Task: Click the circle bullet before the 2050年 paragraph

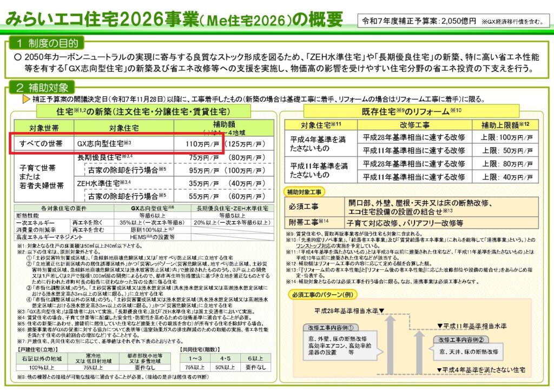Action: pyautogui.click(x=17, y=57)
